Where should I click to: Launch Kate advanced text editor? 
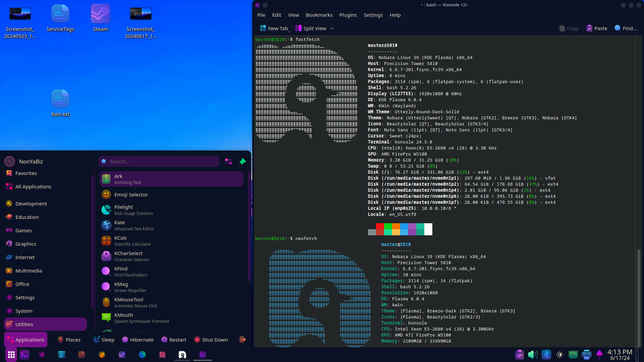click(171, 225)
